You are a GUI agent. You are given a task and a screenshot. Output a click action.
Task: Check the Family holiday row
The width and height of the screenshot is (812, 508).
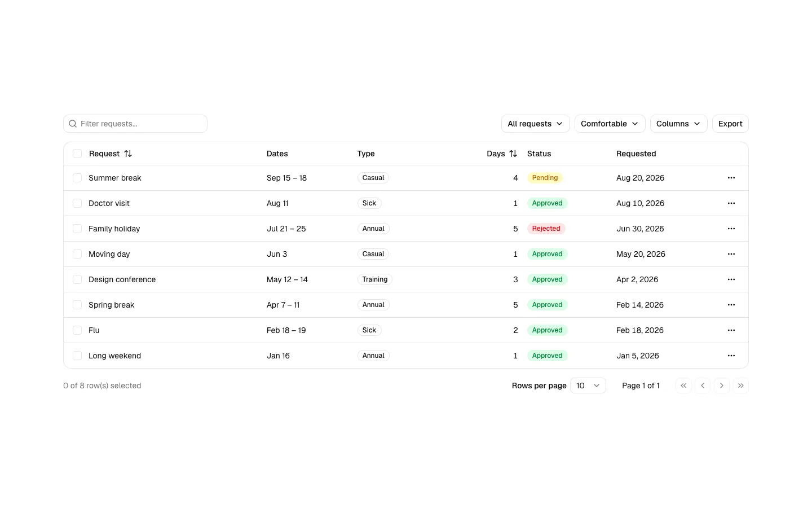point(77,229)
